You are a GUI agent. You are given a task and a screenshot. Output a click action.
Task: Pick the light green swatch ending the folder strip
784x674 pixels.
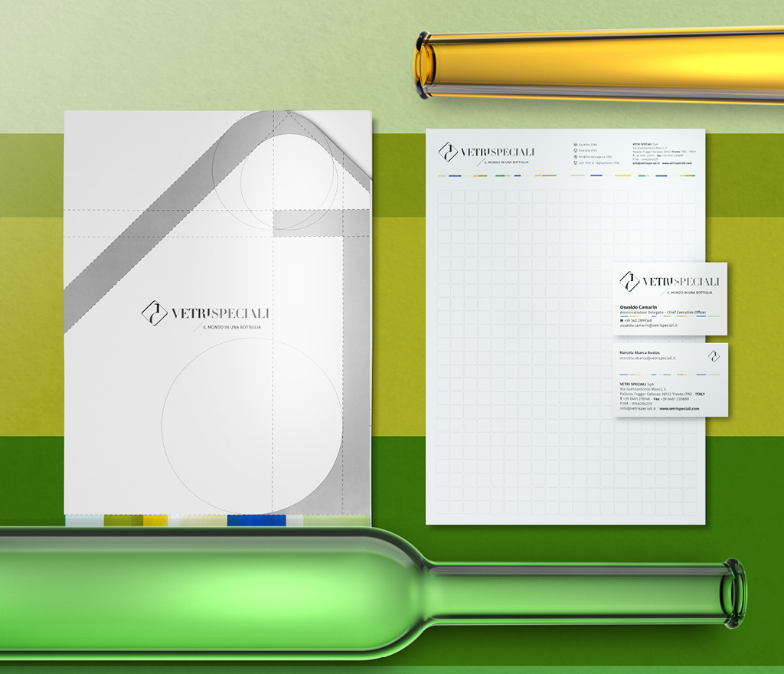click(x=337, y=520)
